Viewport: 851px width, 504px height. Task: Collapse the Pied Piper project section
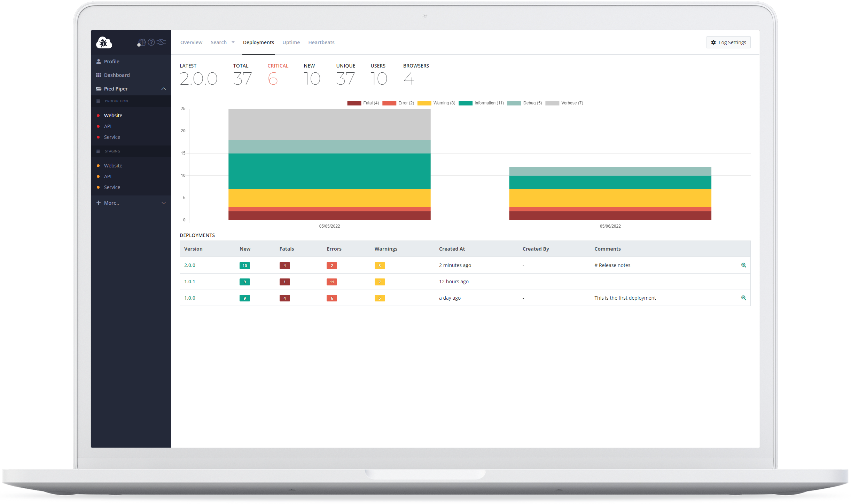tap(163, 89)
